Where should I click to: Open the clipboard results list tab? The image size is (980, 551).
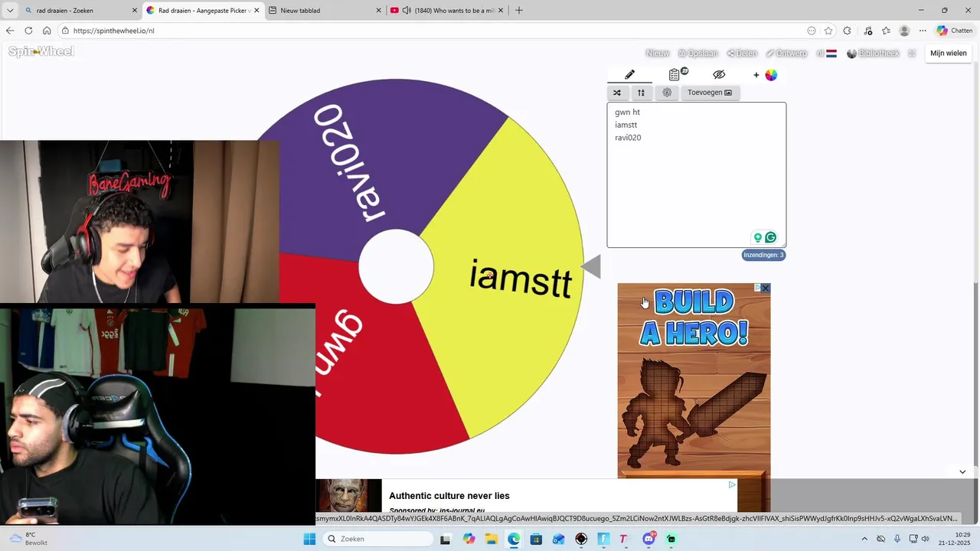675,74
